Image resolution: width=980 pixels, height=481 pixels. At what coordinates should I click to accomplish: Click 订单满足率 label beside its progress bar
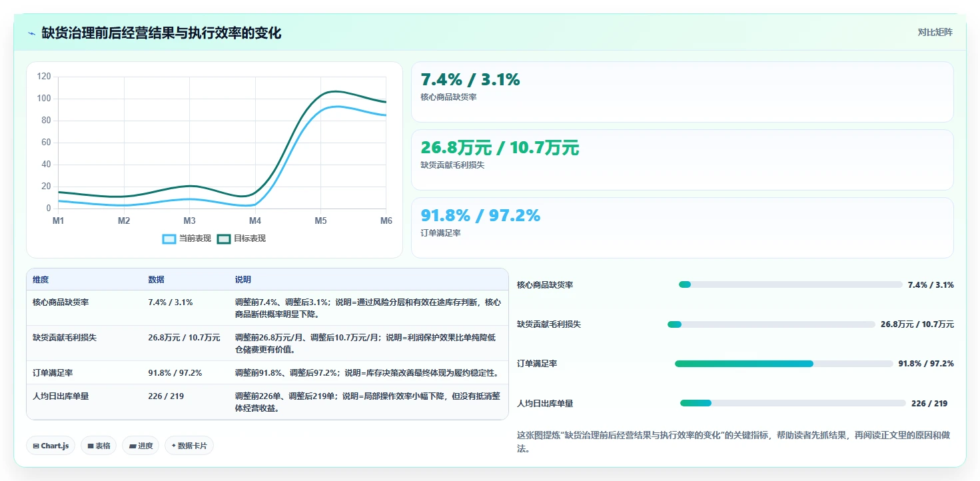click(537, 364)
